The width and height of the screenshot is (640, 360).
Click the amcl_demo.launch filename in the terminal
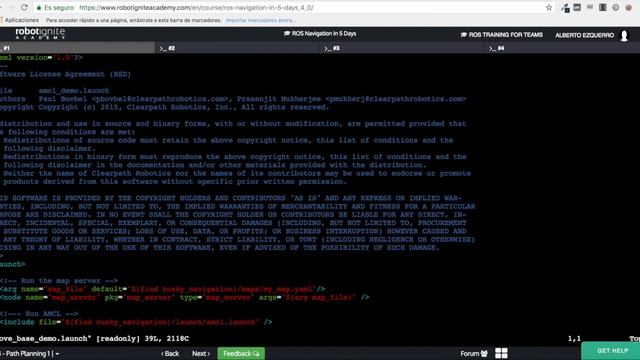coord(74,91)
